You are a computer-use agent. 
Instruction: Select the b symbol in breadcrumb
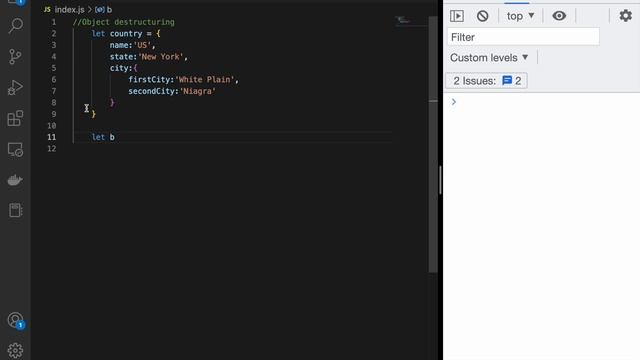103,9
